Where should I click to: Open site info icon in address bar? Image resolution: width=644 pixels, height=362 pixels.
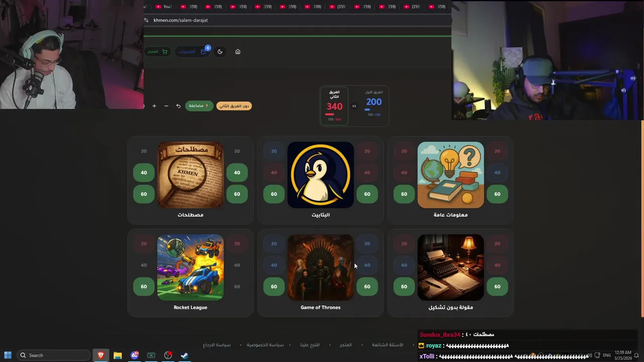[x=146, y=20]
